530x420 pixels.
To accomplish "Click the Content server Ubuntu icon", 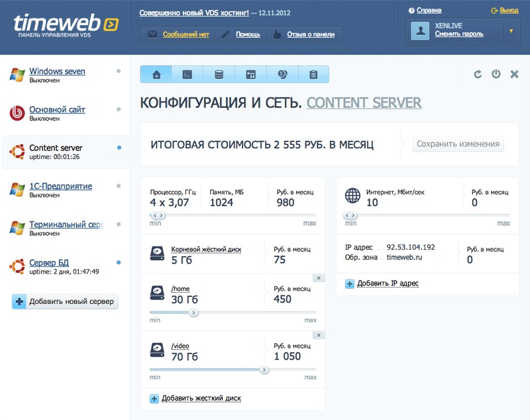I will click(x=17, y=152).
